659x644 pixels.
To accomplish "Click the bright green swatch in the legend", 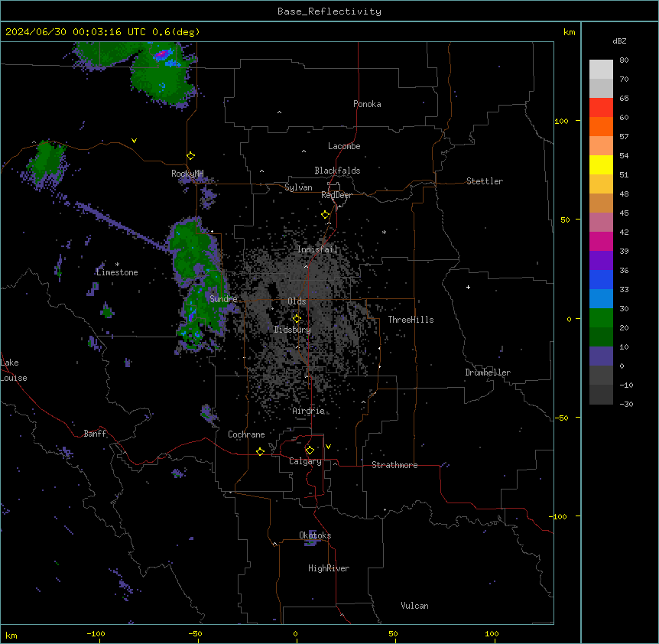I will [601, 318].
